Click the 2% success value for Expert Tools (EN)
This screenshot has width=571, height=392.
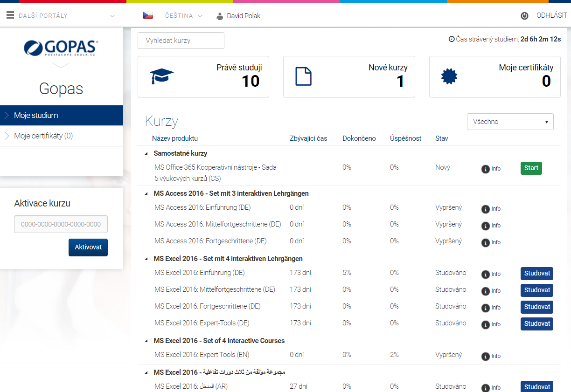(x=394, y=355)
